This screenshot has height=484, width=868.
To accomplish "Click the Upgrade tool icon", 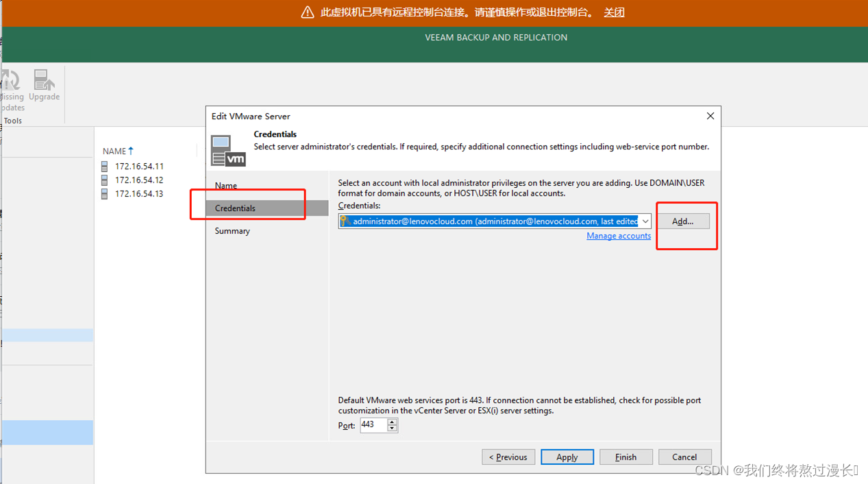I will point(44,80).
